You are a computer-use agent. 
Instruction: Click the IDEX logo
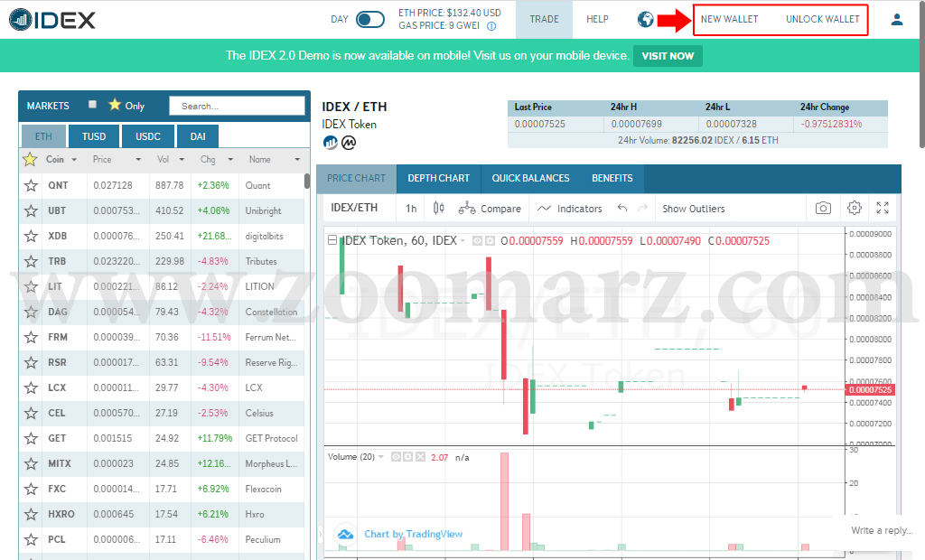pos(51,20)
